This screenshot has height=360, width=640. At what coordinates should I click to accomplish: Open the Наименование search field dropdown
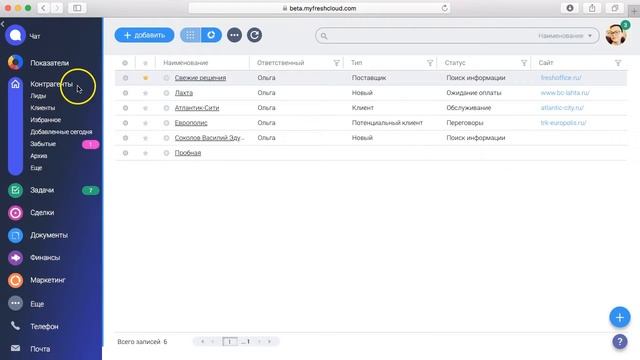point(565,36)
